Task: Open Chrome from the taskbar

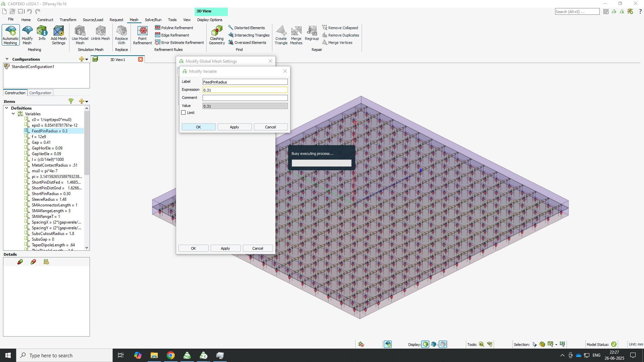Action: (x=171, y=355)
